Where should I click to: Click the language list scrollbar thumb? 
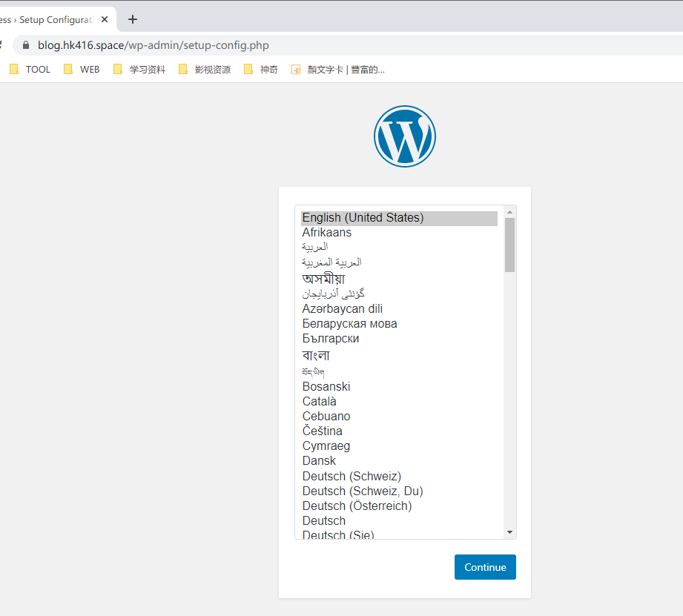coord(509,245)
